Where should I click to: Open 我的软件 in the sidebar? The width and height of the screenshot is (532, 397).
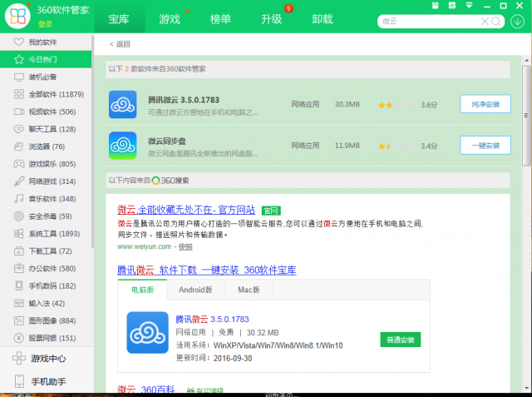click(x=46, y=42)
